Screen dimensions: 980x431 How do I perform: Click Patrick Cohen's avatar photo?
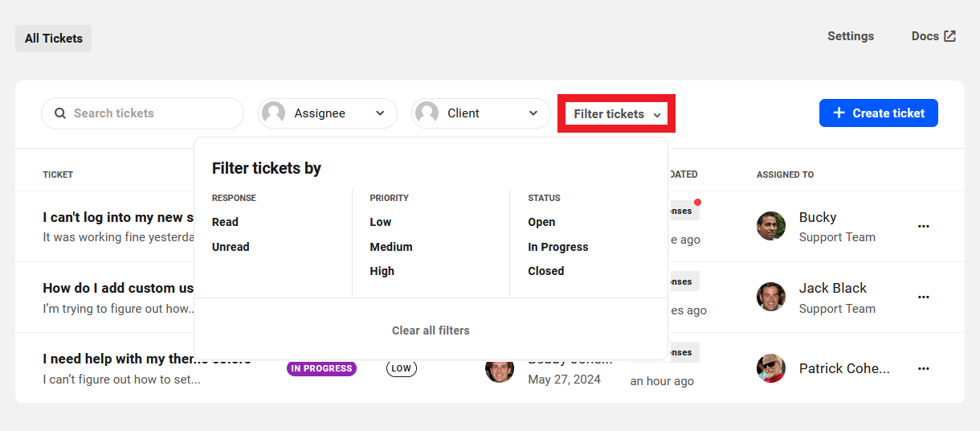click(771, 368)
